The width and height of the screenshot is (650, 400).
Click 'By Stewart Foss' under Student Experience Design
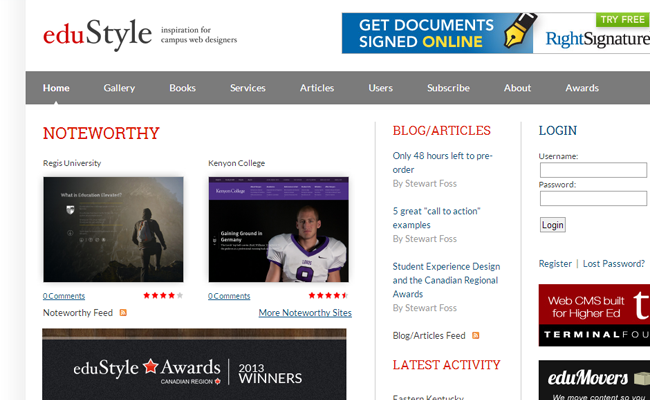tap(424, 308)
